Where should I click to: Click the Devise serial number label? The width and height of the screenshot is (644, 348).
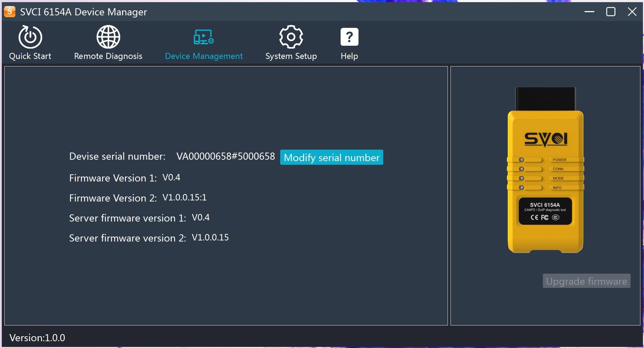pos(117,156)
